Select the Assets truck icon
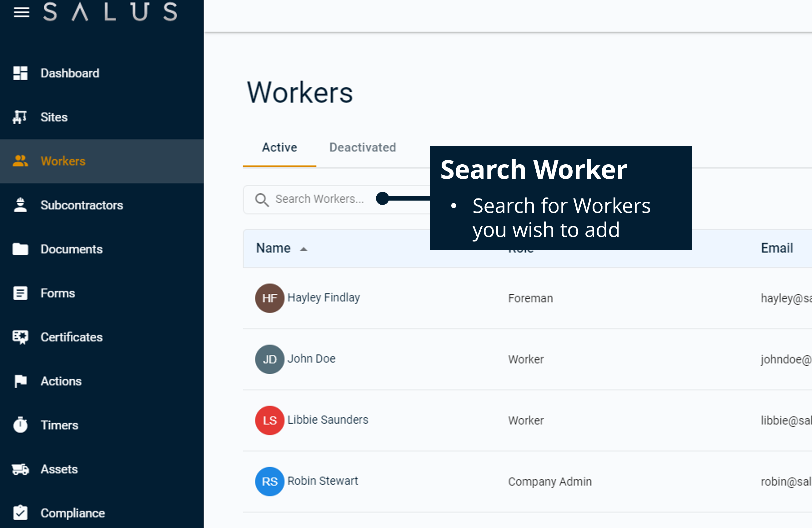The height and width of the screenshot is (528, 812). tap(20, 469)
